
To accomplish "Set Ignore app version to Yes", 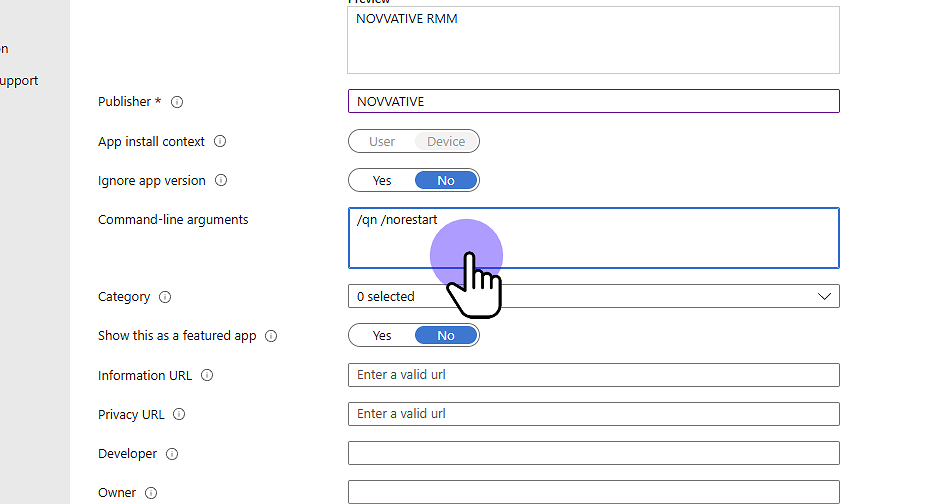I will point(382,181).
